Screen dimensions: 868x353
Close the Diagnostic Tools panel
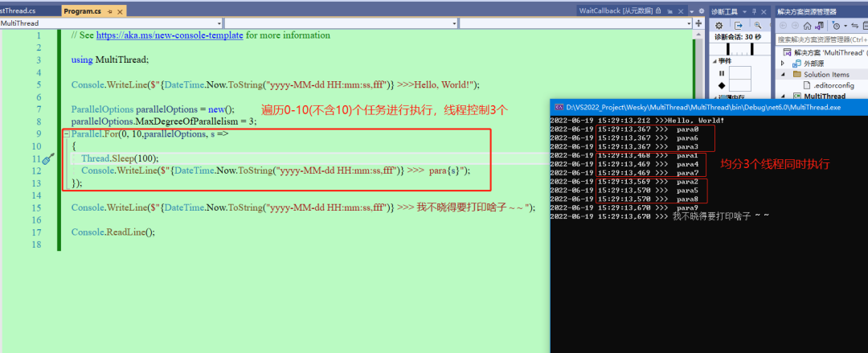click(x=766, y=11)
